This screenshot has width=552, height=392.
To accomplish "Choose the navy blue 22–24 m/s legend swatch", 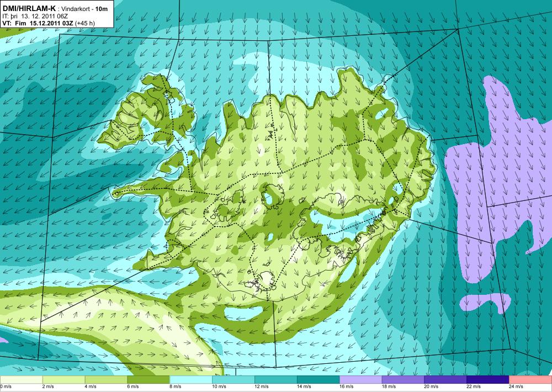I will point(488,380).
